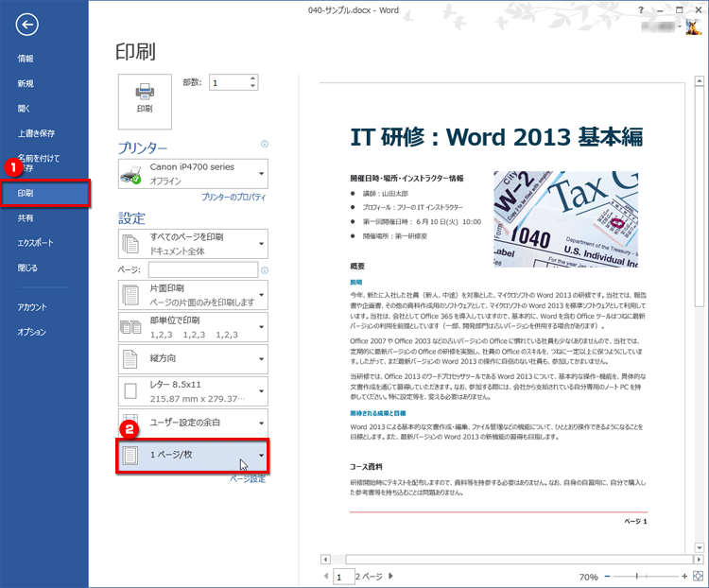The height and width of the screenshot is (588, 709).
Task: Go to the next page arrow
Action: pos(391,577)
